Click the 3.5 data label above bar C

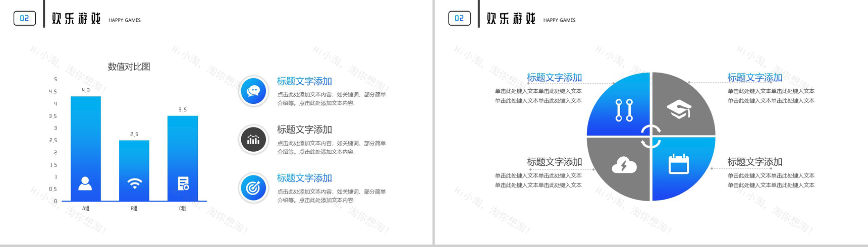coord(183,109)
